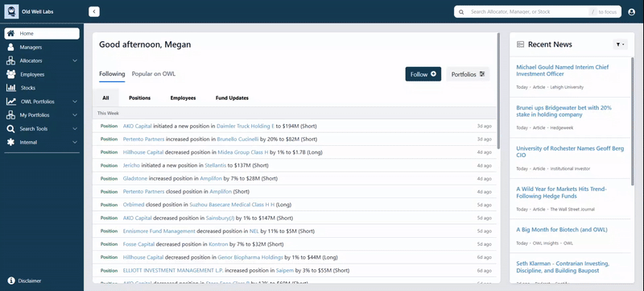
Task: Select the Fund Updates filter tab
Action: (232, 98)
